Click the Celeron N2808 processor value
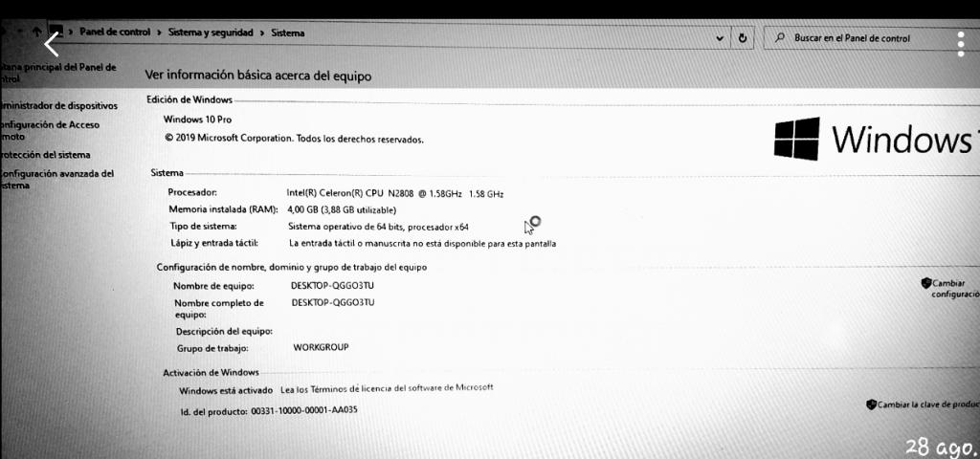 pos(395,193)
